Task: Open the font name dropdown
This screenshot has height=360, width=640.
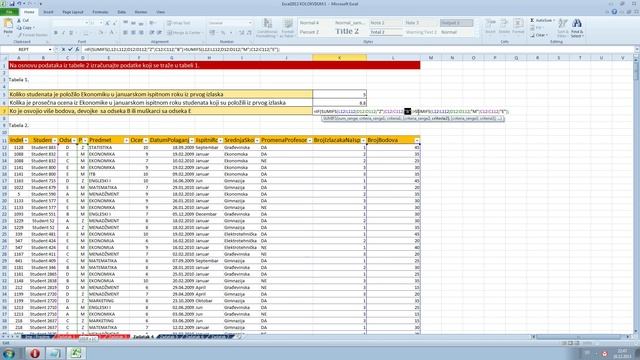Action: tap(86, 23)
